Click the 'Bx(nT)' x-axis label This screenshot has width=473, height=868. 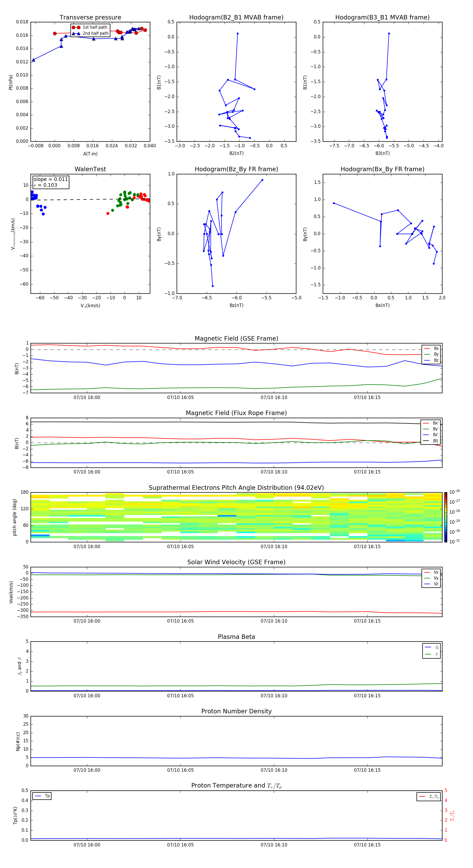pyautogui.click(x=382, y=305)
